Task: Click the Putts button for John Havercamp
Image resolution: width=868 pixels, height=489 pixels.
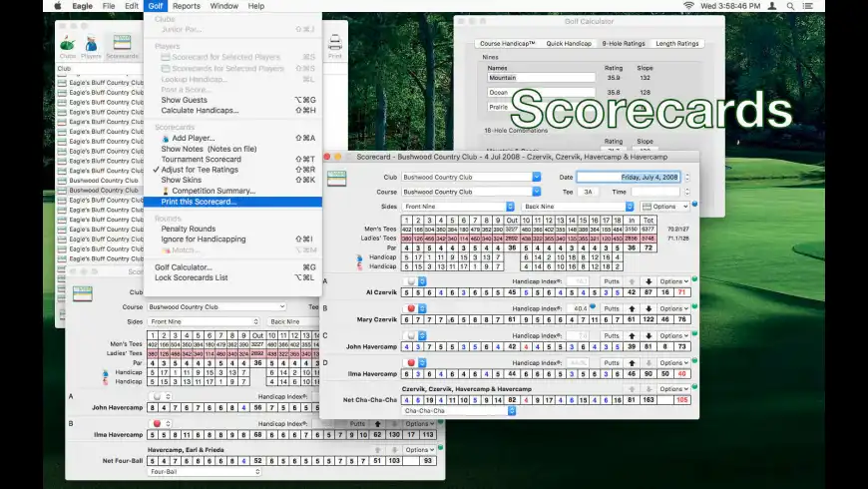Action: (612, 335)
